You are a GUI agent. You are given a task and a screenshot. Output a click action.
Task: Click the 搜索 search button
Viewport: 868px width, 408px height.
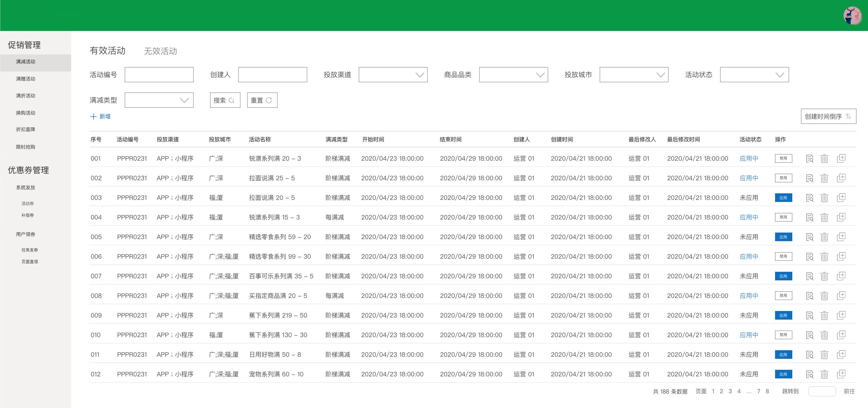coord(225,100)
